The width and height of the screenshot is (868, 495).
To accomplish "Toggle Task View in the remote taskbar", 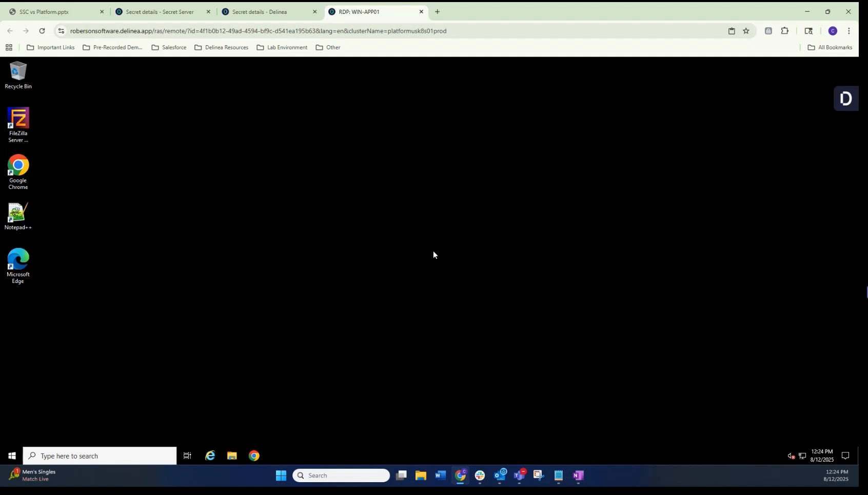I will point(187,455).
